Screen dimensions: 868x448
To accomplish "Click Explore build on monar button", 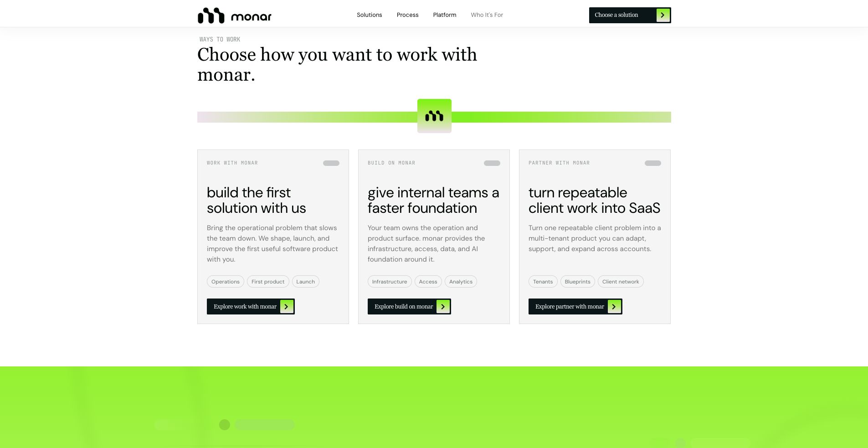I will click(409, 307).
